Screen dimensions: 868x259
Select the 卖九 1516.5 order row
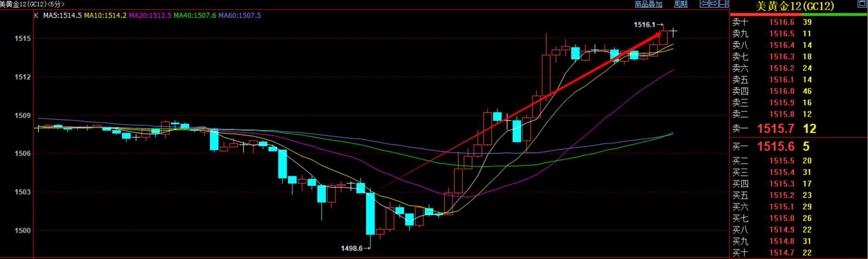tap(799, 34)
